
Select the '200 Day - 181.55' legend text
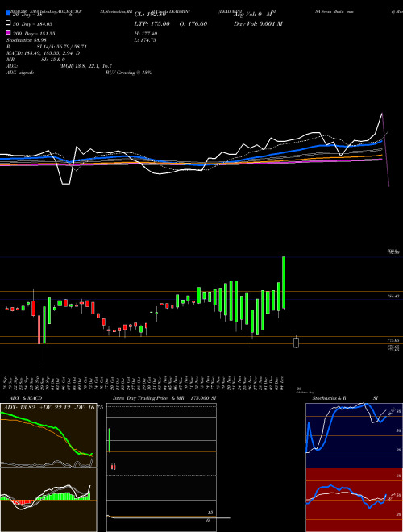coord(34,34)
